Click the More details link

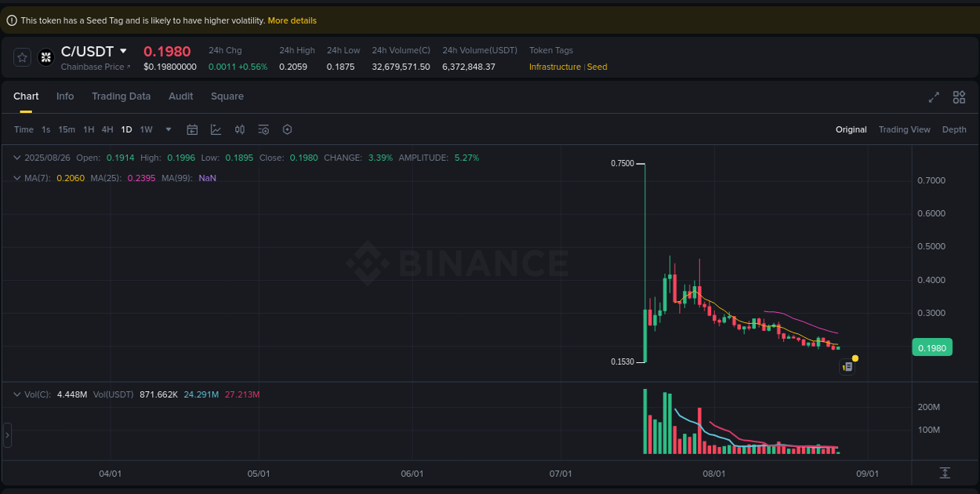pos(292,20)
